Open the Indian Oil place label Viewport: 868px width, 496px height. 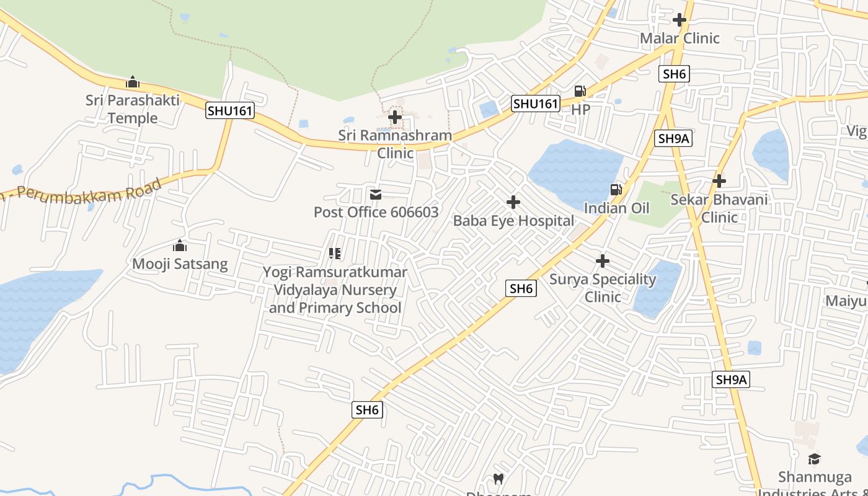point(617,208)
